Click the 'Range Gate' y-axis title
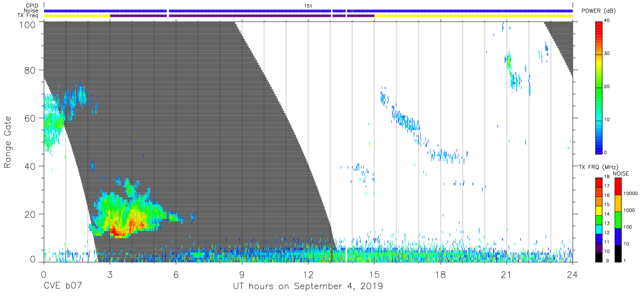Viewport: 644px width, 297px height. pyautogui.click(x=8, y=143)
